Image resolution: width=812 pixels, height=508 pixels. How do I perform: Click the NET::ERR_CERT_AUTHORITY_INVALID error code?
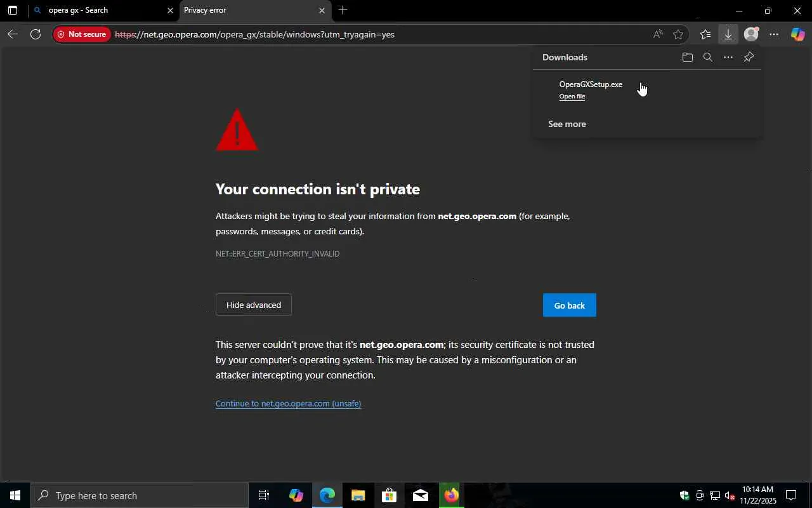pos(278,253)
